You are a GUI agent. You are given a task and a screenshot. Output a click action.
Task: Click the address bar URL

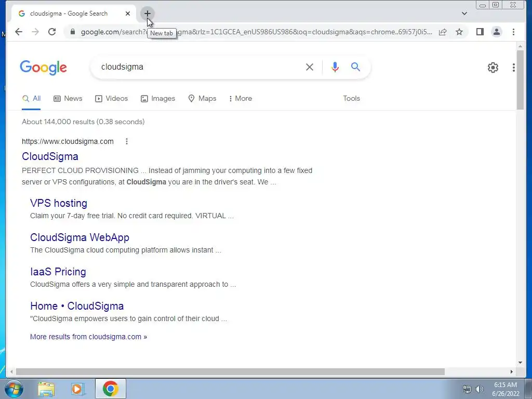(257, 32)
